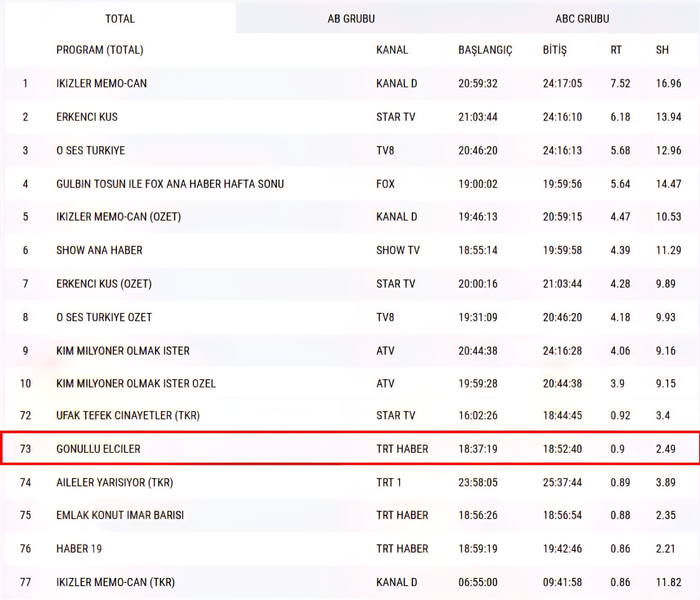Open the HABER 19 entry
This screenshot has width=700, height=600.
(x=79, y=549)
